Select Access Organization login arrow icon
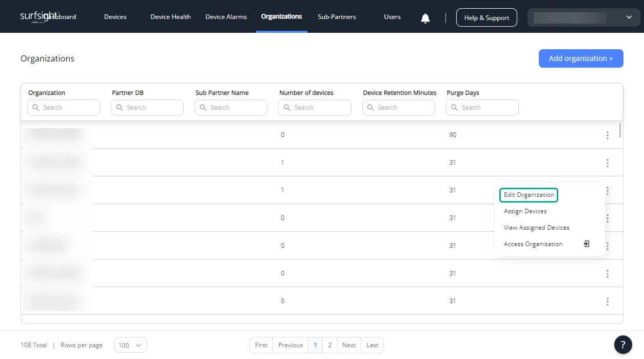 point(587,244)
